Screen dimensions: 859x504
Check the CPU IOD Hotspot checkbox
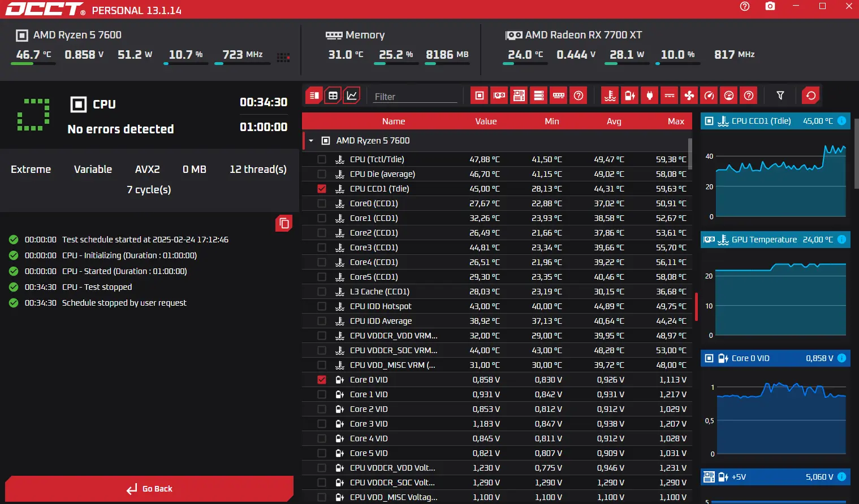322,306
